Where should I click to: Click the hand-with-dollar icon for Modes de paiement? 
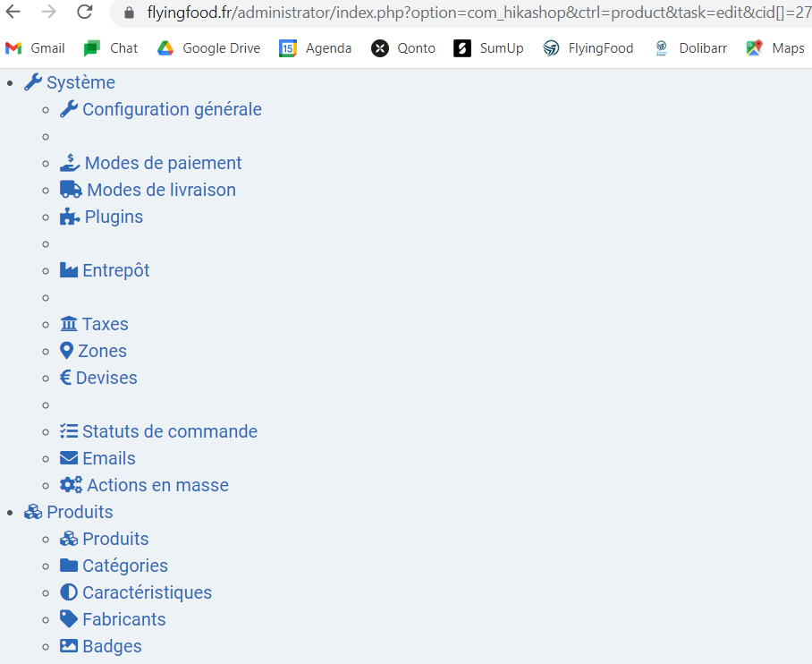(x=70, y=163)
